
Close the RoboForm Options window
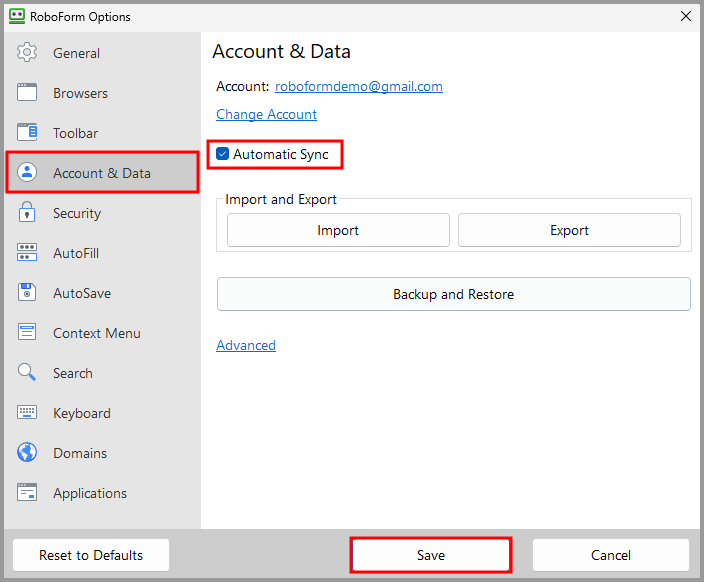point(686,16)
